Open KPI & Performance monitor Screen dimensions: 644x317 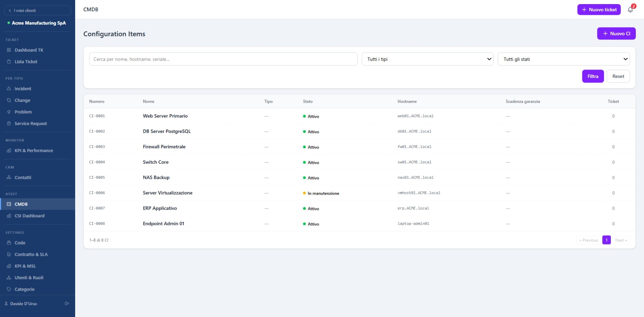point(37,151)
